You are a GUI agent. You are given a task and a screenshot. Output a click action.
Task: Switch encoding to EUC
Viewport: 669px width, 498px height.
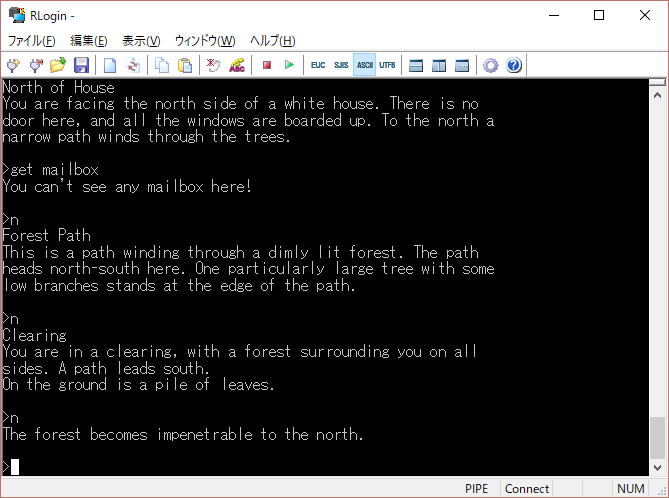click(318, 65)
